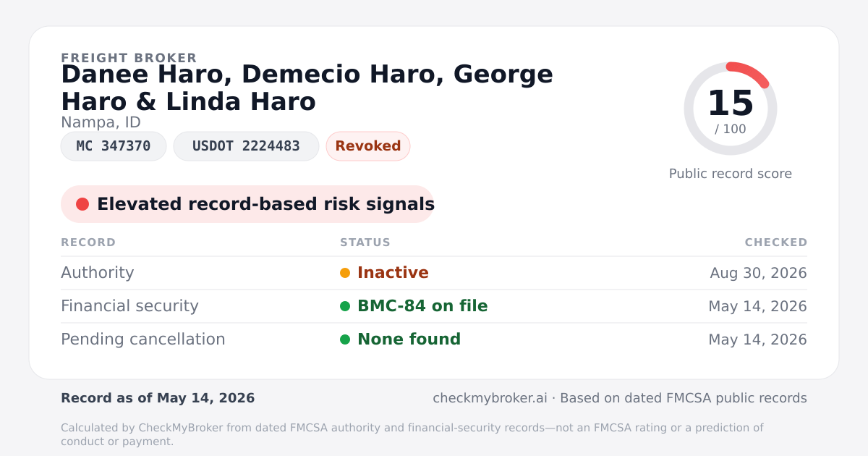Screen dimensions: 868x456
Task: Select the Pending cancellation record row
Action: tap(434, 339)
